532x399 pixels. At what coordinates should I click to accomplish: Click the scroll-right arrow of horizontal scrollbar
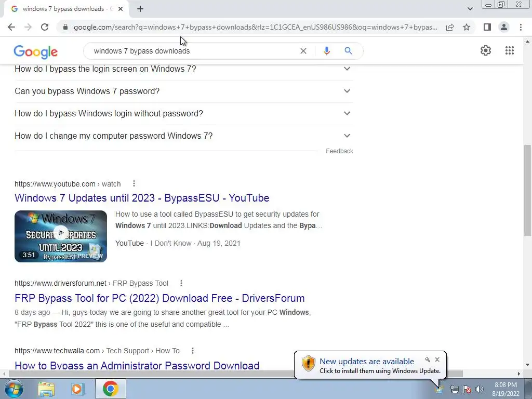(519, 374)
